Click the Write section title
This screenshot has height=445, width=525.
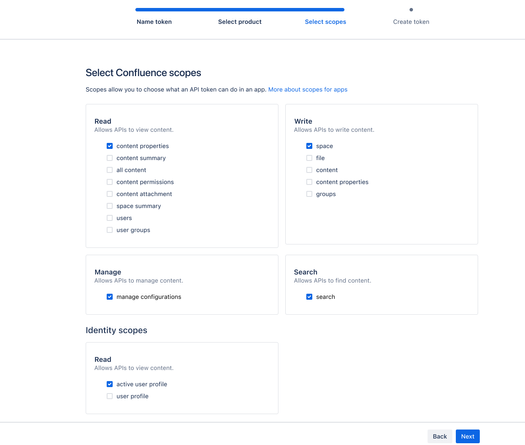click(x=303, y=121)
